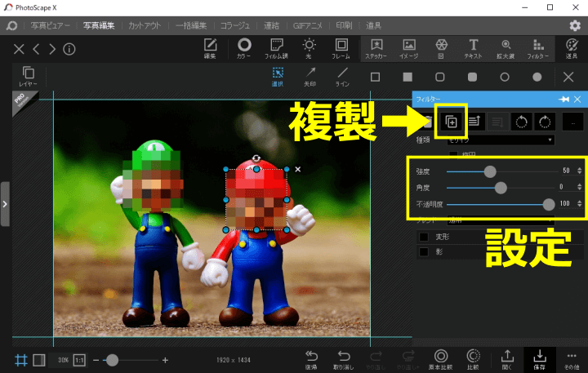Switch to the GIFアニメ tab
Screen dimensions: 588x373
click(x=308, y=25)
